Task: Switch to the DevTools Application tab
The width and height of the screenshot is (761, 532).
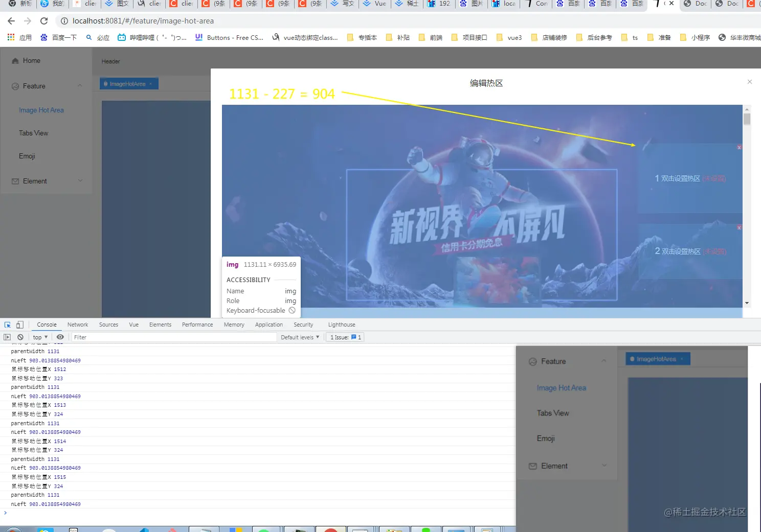Action: 269,325
